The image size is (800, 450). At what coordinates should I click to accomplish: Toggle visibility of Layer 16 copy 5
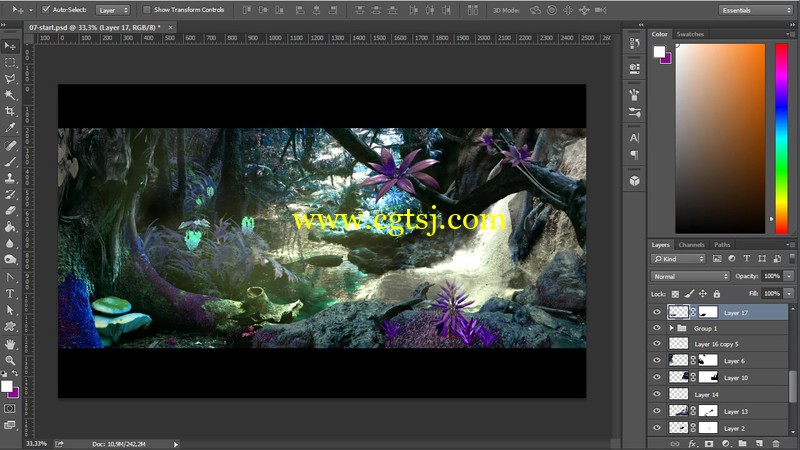pyautogui.click(x=657, y=344)
